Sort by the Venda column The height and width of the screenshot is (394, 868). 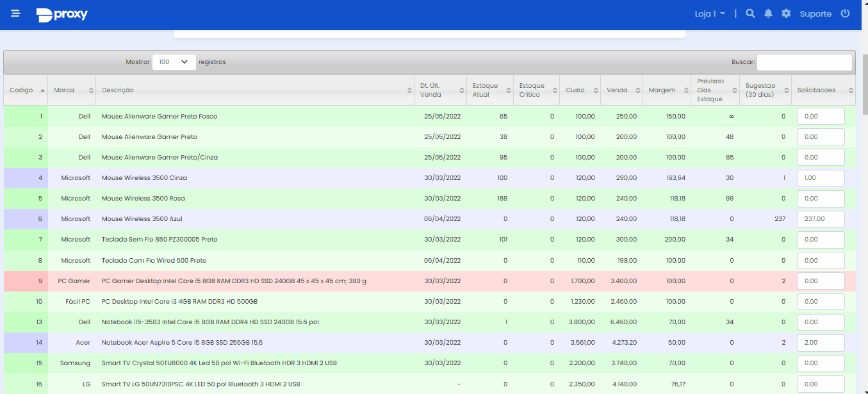(x=622, y=90)
